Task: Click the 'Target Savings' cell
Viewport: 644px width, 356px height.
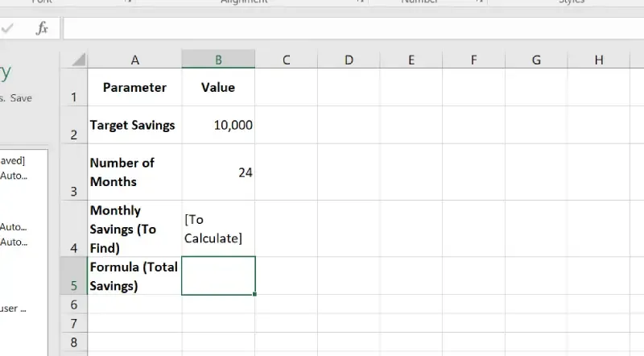Action: coord(134,125)
